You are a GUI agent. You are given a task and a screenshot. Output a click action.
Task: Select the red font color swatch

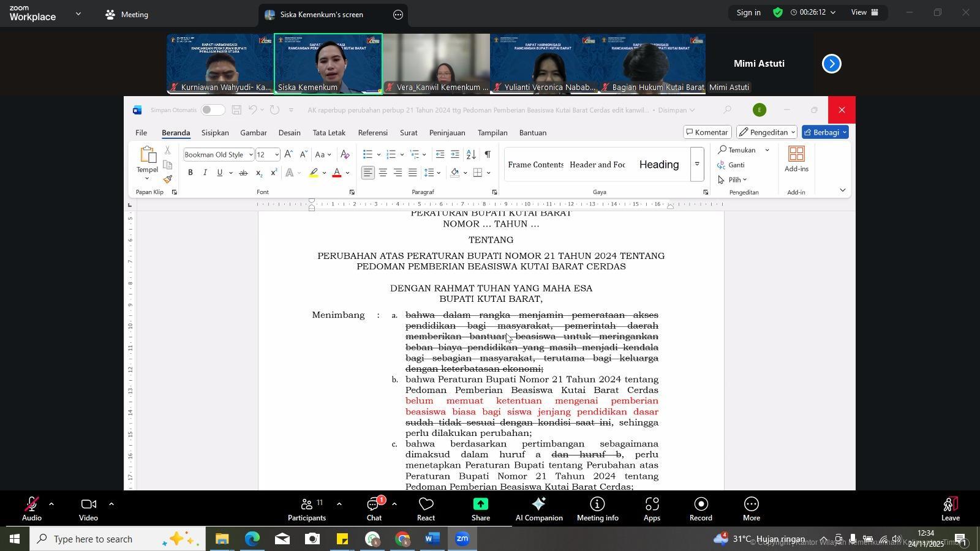click(336, 173)
